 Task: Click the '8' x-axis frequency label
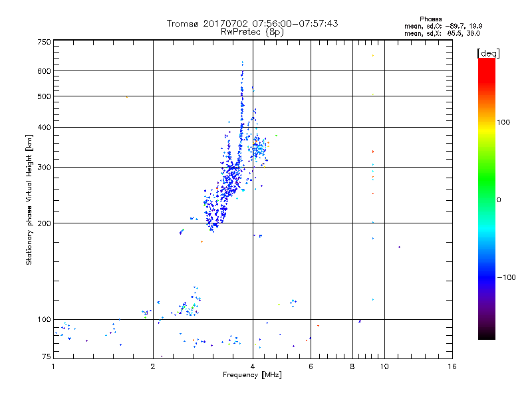pos(352,366)
